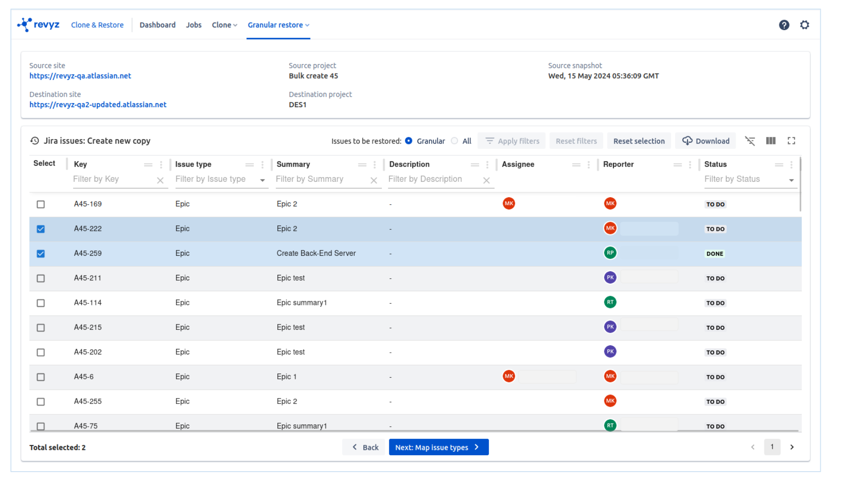Click the DONE status of A45-259
The image size is (868, 483).
(x=715, y=254)
